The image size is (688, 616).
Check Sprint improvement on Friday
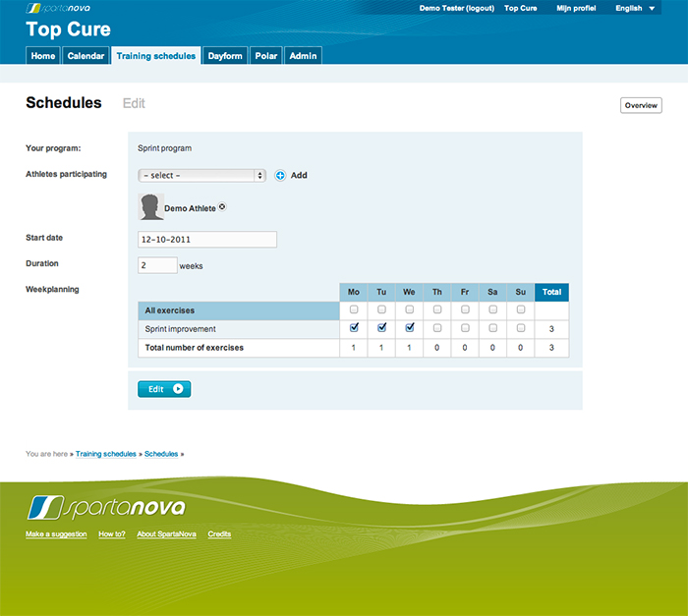click(465, 328)
